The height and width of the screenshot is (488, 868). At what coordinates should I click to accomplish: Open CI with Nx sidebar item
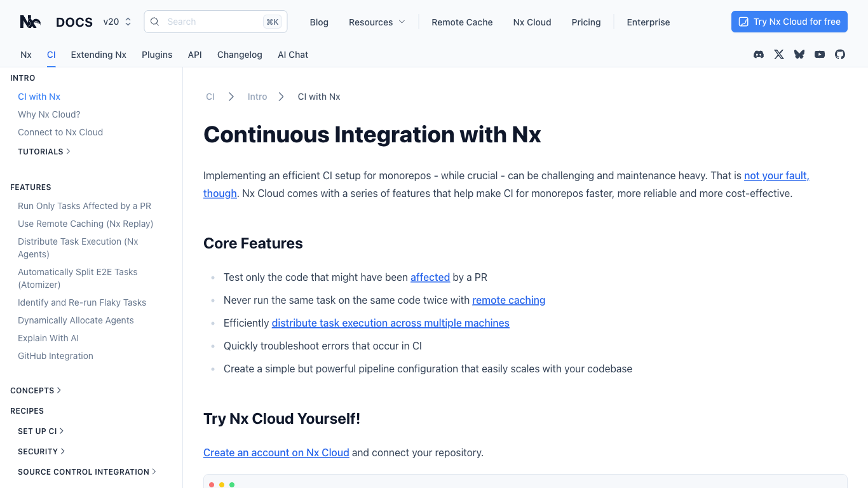coord(39,97)
